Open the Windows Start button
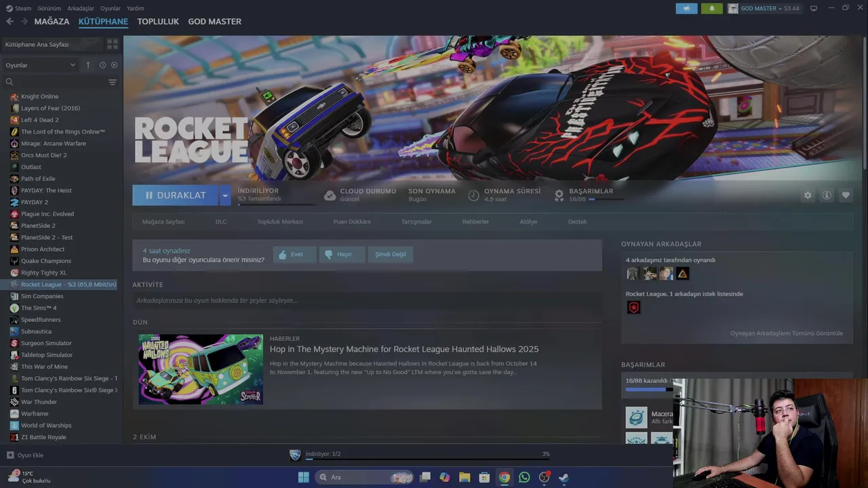This screenshot has width=868, height=488. click(304, 477)
